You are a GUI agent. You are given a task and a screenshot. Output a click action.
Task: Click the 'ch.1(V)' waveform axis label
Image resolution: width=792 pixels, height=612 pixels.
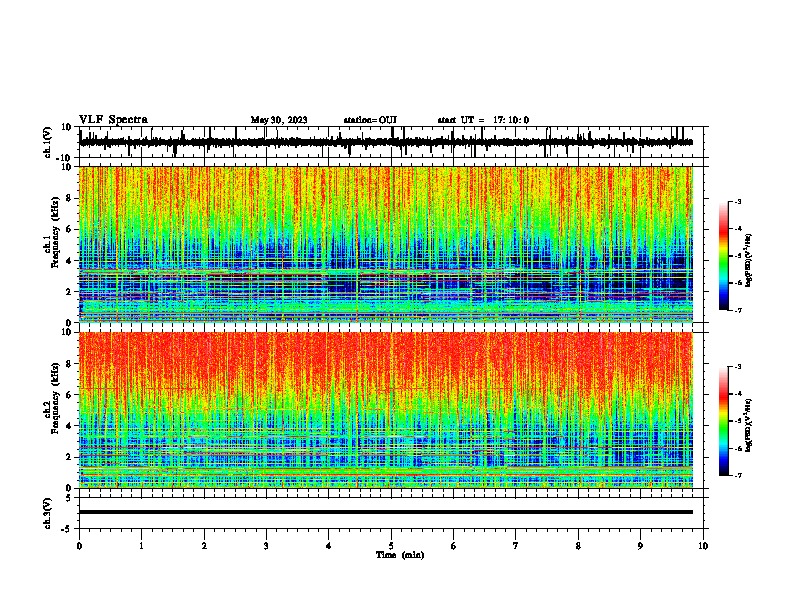[x=48, y=142]
